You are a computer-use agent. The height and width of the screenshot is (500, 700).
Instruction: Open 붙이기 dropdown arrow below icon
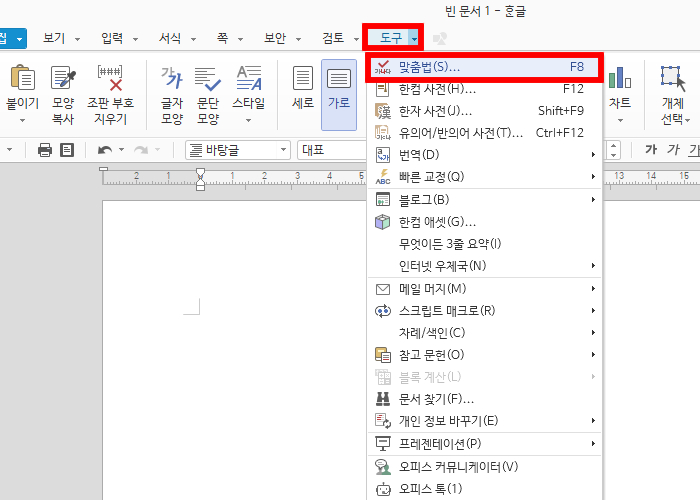[x=22, y=120]
